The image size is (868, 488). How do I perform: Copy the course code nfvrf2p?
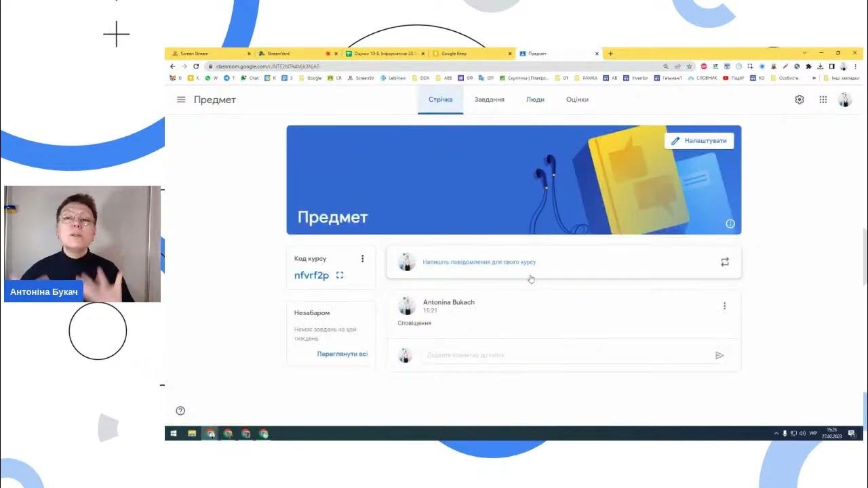click(311, 275)
